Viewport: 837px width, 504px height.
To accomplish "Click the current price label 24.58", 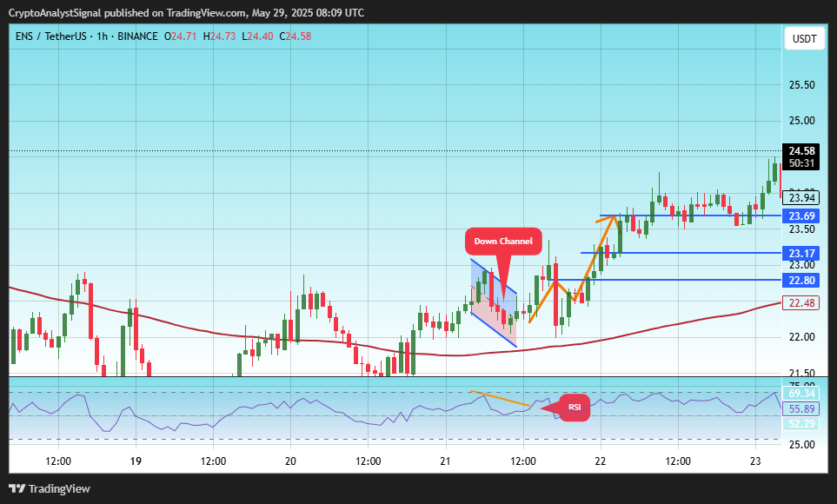I will pyautogui.click(x=801, y=151).
